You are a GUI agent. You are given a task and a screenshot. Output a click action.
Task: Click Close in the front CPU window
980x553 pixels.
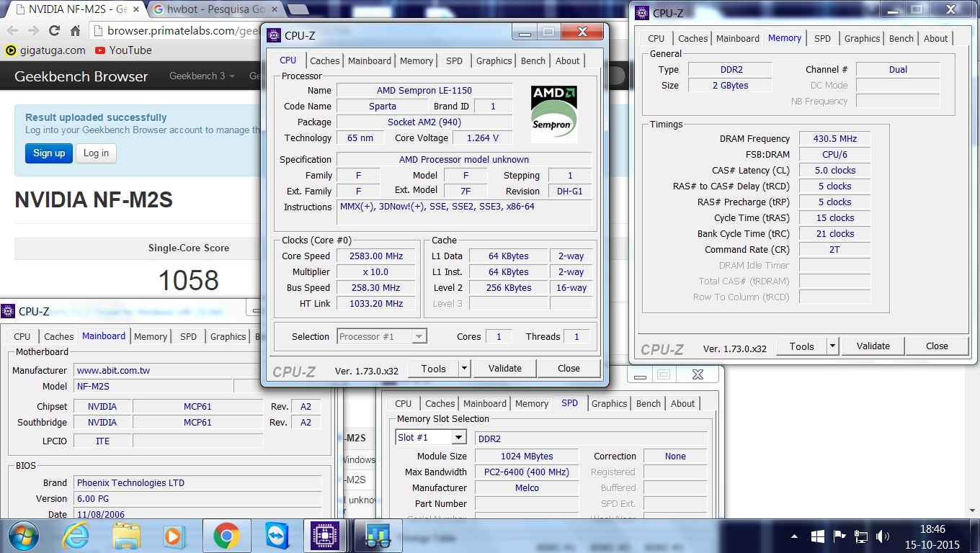(x=569, y=369)
